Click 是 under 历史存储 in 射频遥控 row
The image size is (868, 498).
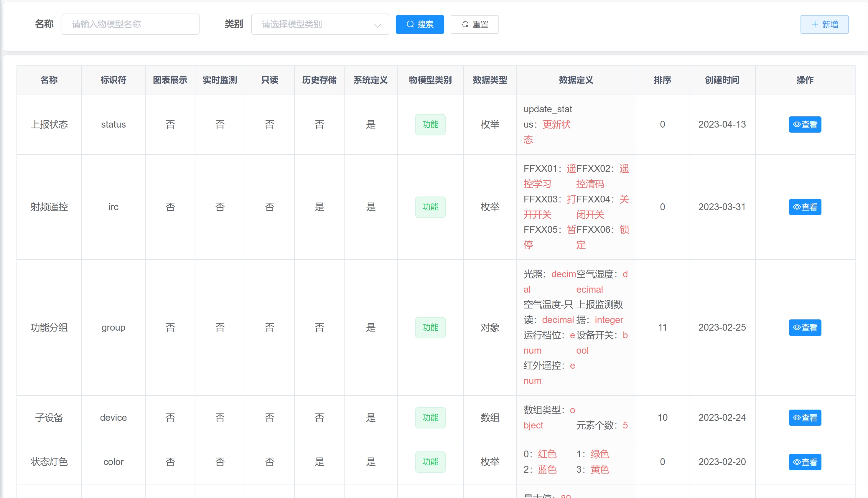tap(319, 207)
